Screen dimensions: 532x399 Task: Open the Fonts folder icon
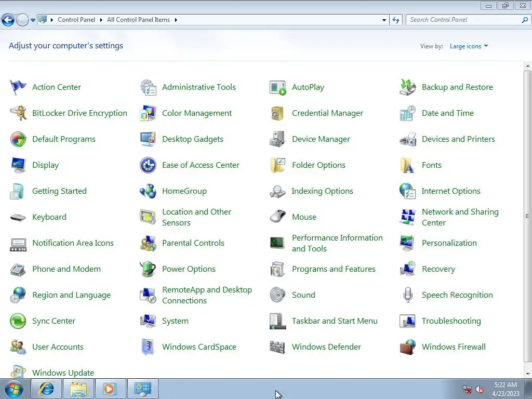pyautogui.click(x=407, y=165)
